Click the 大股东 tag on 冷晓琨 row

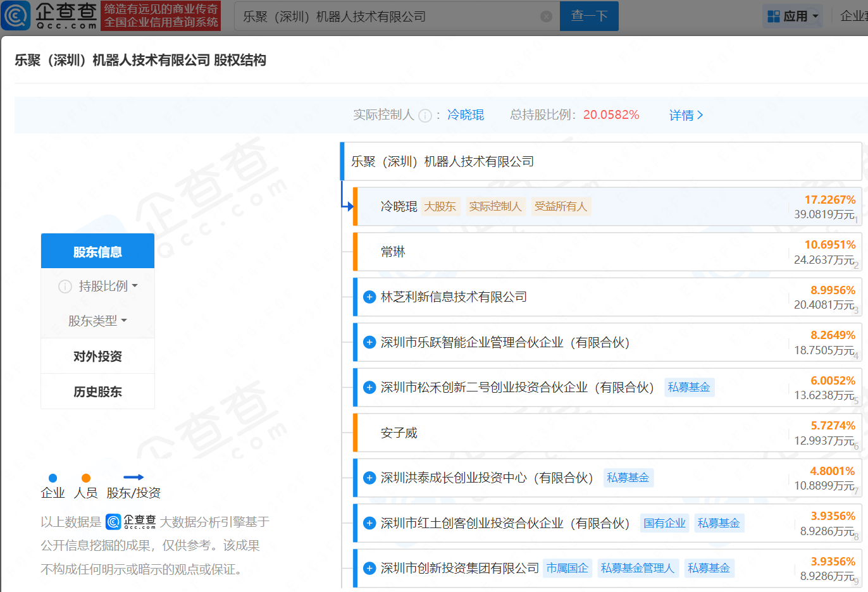tap(440, 206)
